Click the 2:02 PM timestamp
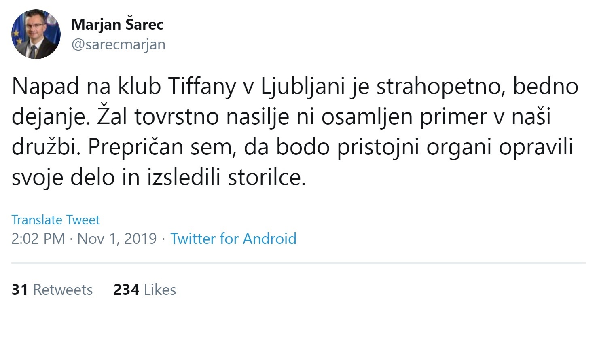Screen dimensions: 597x364 pos(38,239)
